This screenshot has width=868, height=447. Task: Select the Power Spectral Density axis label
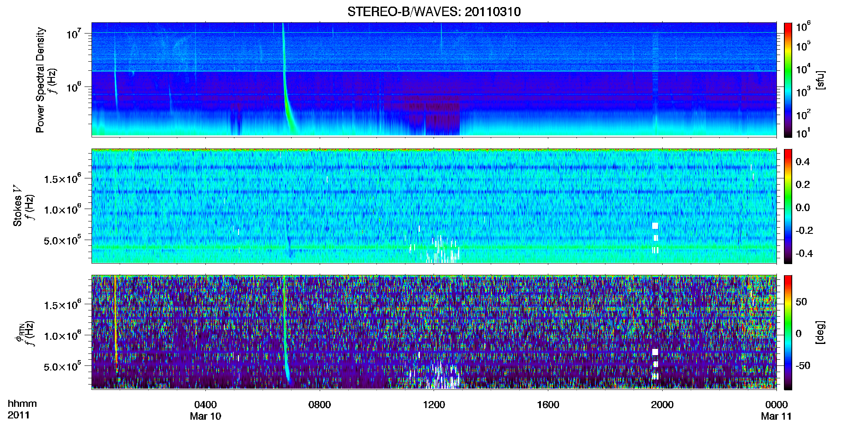(40, 80)
